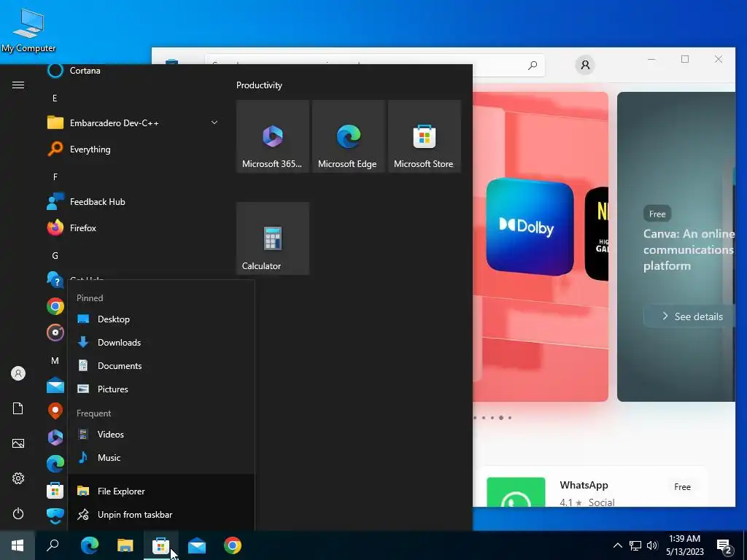Open Google Chrome from the taskbar
Viewport: 747px width, 560px height.
click(x=233, y=545)
